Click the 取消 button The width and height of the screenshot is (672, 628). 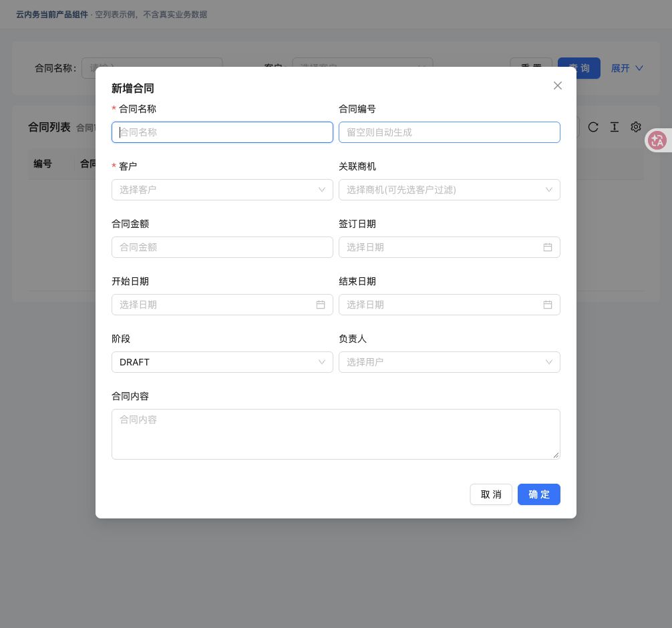tap(491, 494)
